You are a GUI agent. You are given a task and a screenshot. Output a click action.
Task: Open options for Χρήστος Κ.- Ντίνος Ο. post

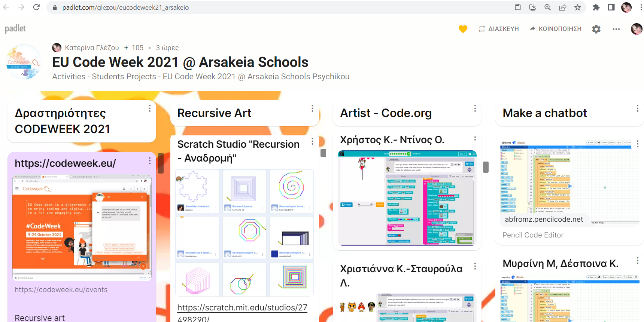tap(475, 138)
